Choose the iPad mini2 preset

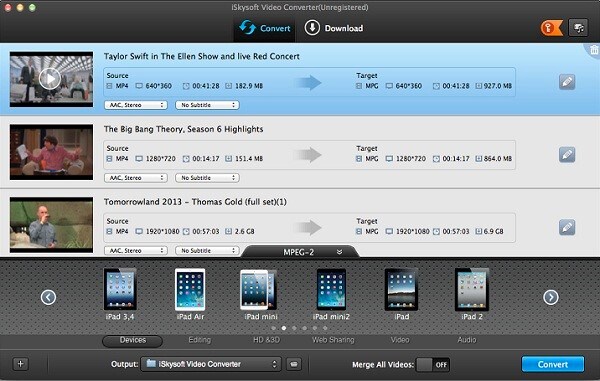click(x=331, y=294)
